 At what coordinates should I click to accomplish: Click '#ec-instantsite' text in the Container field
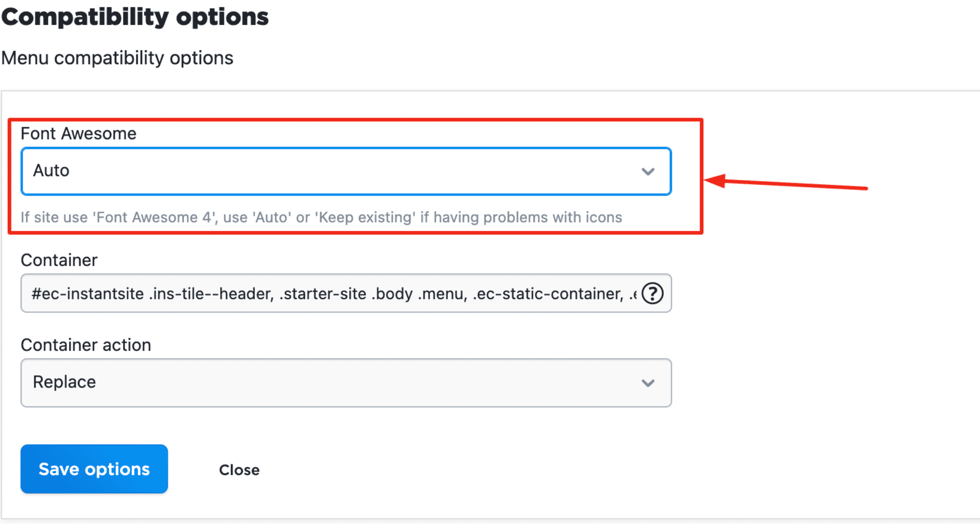click(x=87, y=294)
